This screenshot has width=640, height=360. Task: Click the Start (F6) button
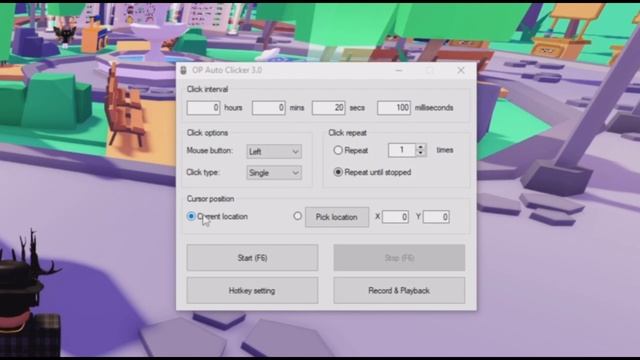coord(252,258)
